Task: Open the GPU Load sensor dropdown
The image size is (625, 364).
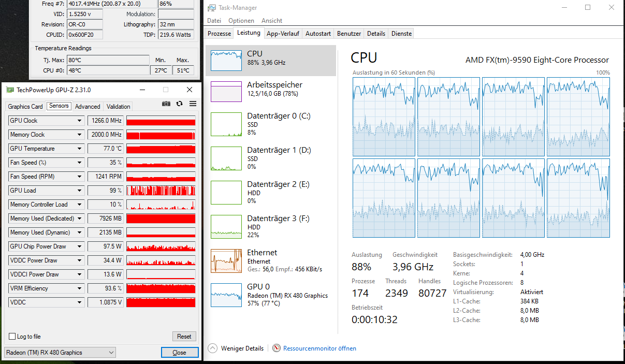Action: tap(79, 191)
